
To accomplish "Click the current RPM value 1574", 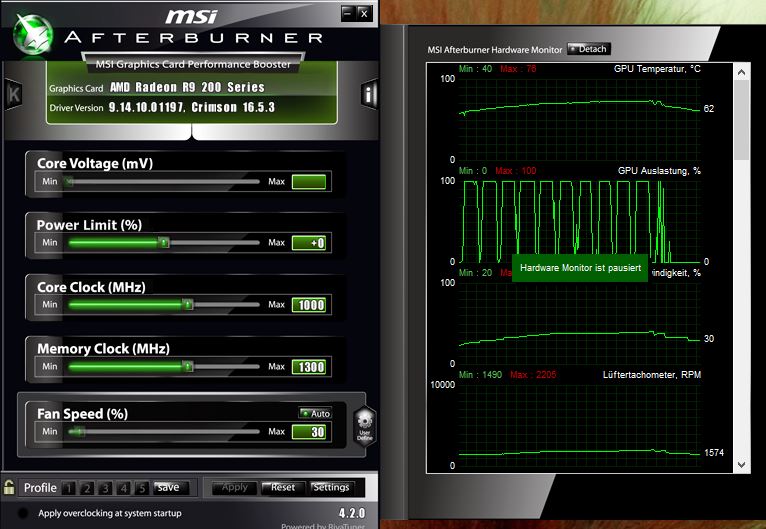I will click(x=714, y=453).
